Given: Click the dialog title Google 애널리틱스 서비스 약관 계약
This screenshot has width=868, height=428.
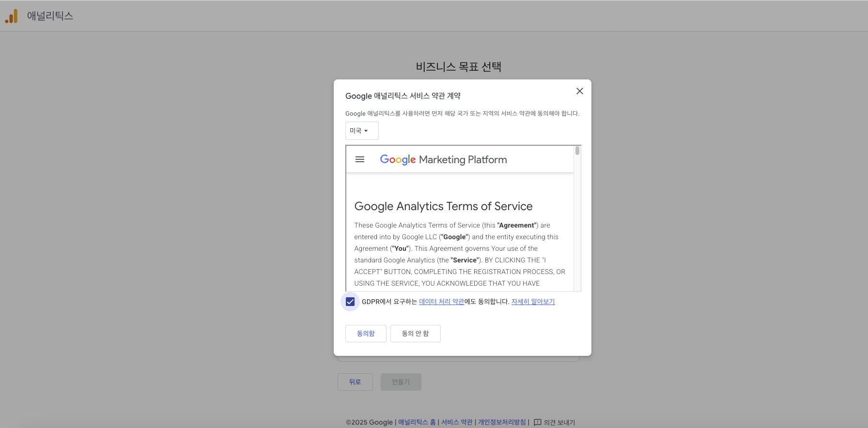Looking at the screenshot, I should [x=403, y=96].
